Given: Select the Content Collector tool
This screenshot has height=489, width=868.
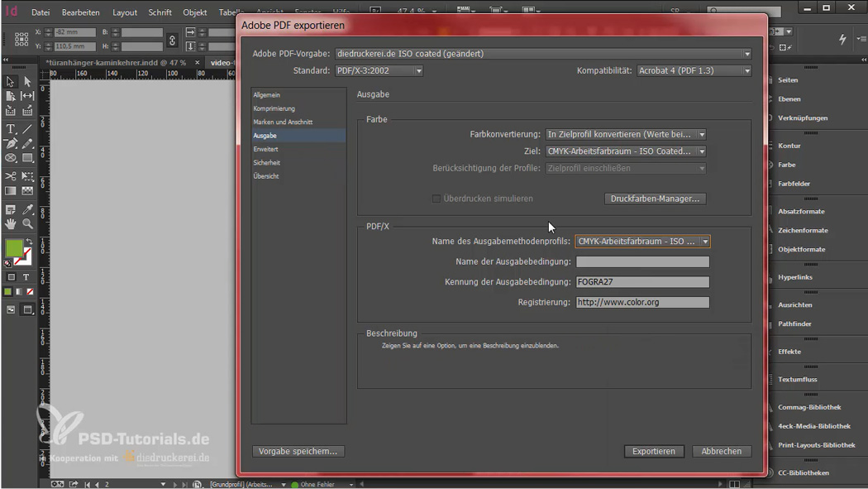Looking at the screenshot, I should tap(10, 111).
